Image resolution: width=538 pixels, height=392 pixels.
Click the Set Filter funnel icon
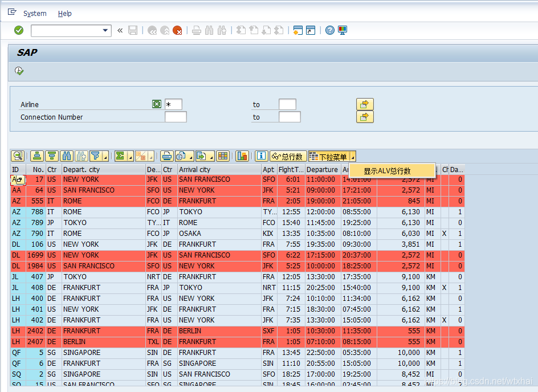[x=96, y=156]
